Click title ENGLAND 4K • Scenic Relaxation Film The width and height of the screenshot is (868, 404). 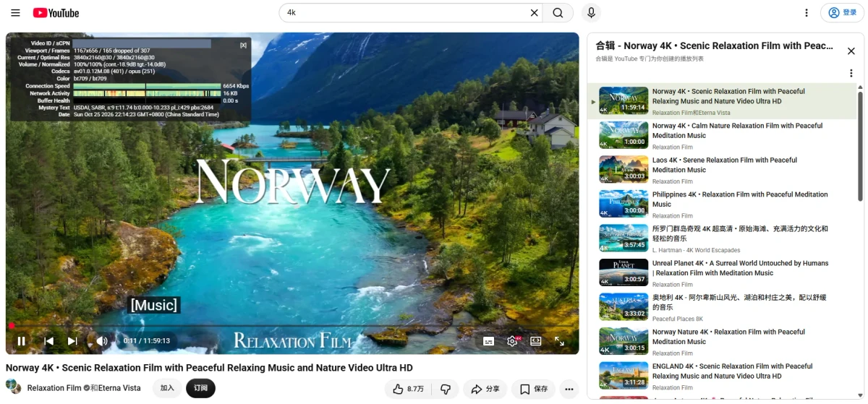coord(732,371)
